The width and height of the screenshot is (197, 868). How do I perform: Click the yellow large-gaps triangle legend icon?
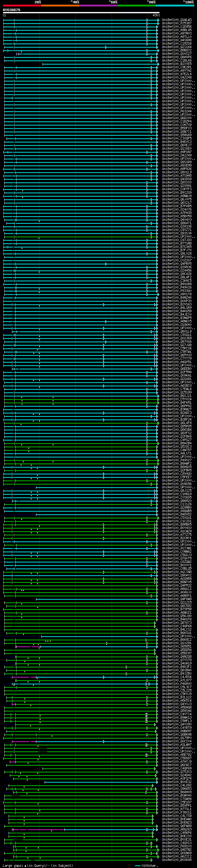pos(25,865)
